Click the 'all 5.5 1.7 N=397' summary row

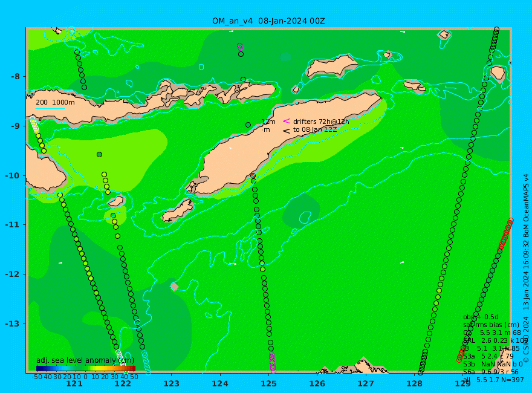click(x=493, y=380)
